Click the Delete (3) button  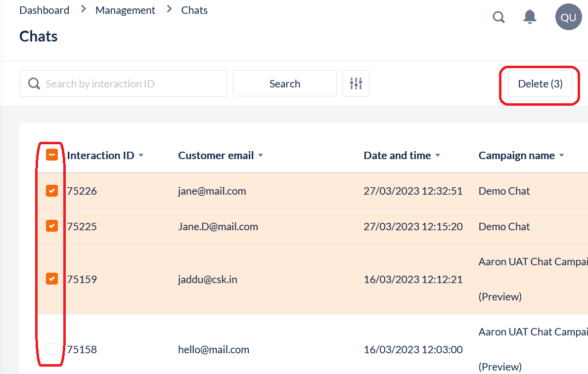(x=540, y=84)
